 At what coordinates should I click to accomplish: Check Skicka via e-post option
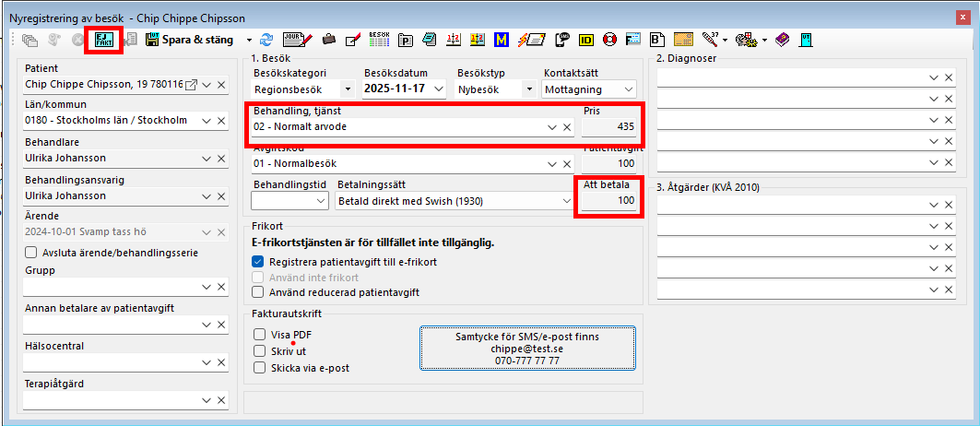pyautogui.click(x=259, y=368)
